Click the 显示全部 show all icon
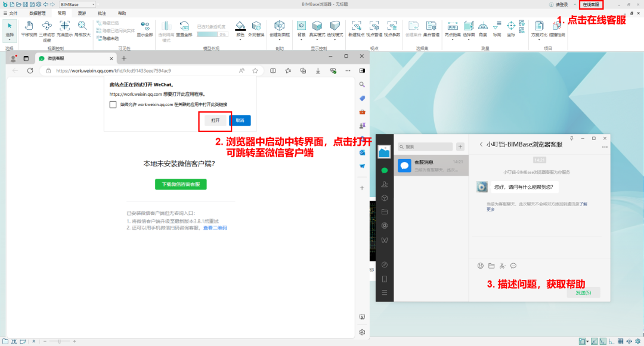The width and height of the screenshot is (644, 346). tap(145, 27)
